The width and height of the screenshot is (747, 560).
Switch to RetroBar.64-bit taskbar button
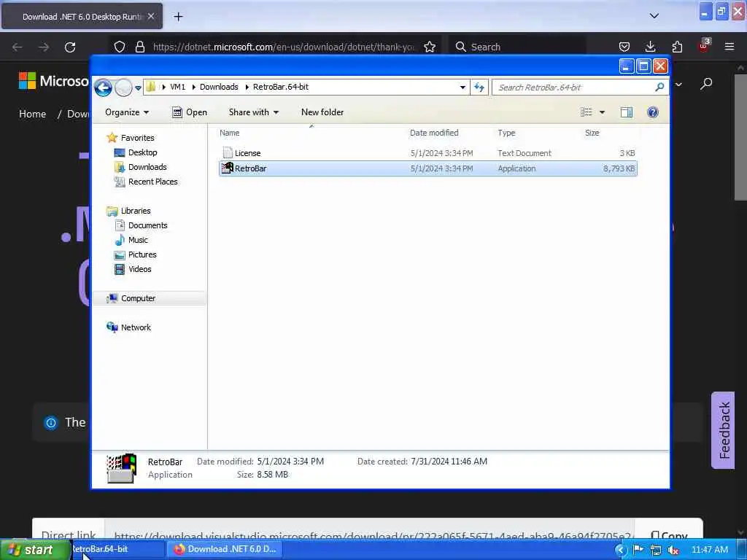pyautogui.click(x=118, y=549)
